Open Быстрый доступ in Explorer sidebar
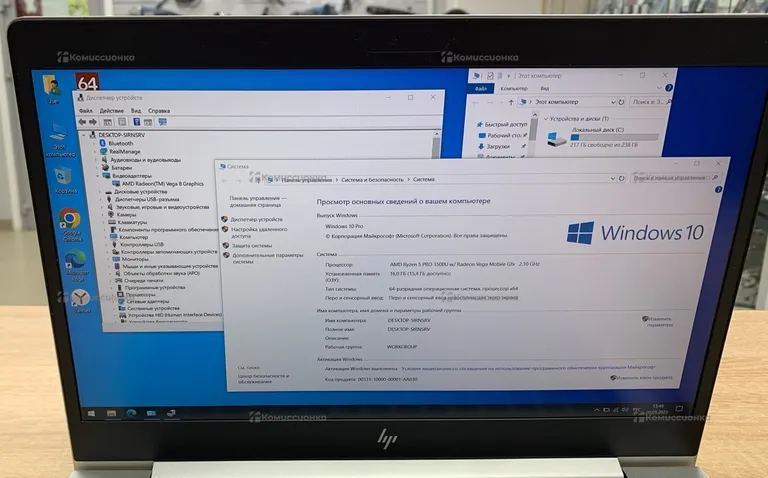 pyautogui.click(x=502, y=124)
